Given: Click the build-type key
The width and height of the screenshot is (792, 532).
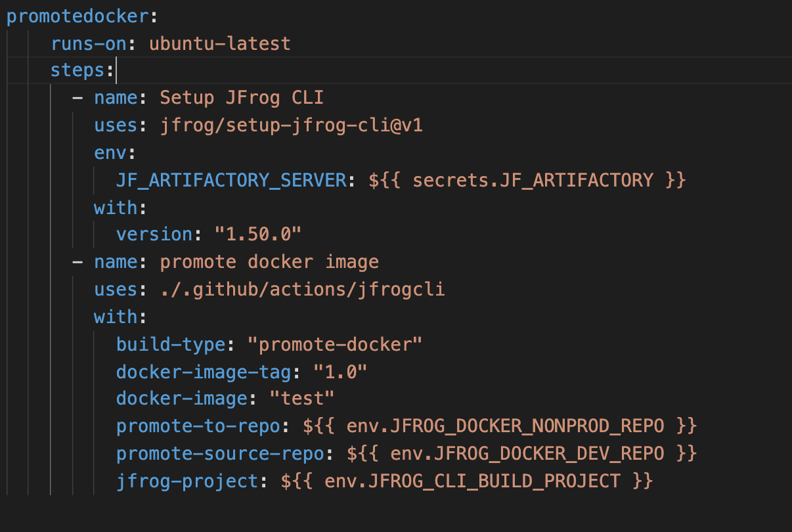Looking at the screenshot, I should pos(169,344).
